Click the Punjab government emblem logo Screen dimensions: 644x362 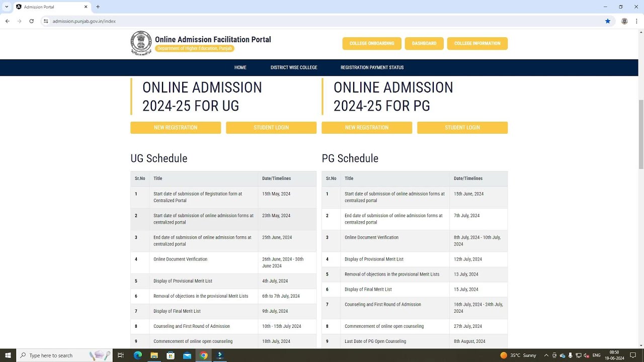point(141,43)
